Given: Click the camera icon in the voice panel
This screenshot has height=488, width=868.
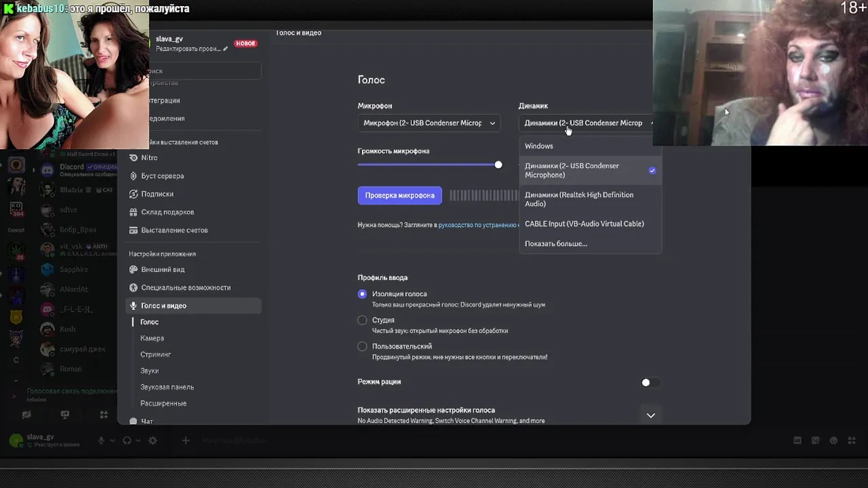Looking at the screenshot, I should pyautogui.click(x=26, y=415).
